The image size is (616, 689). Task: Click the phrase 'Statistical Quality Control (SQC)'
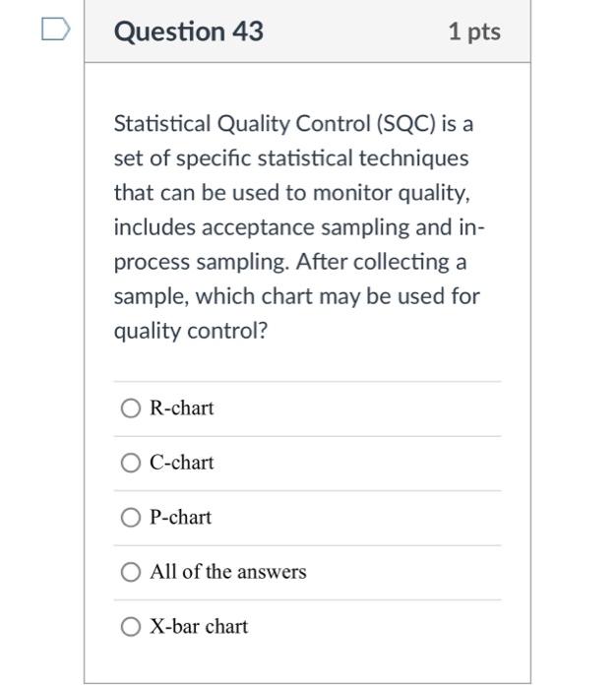[276, 123]
